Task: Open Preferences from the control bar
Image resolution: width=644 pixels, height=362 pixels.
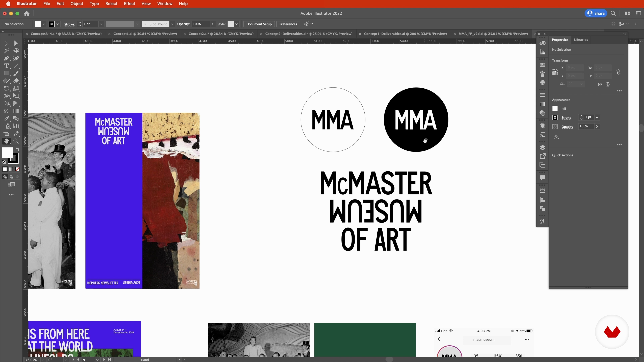Action: click(288, 24)
